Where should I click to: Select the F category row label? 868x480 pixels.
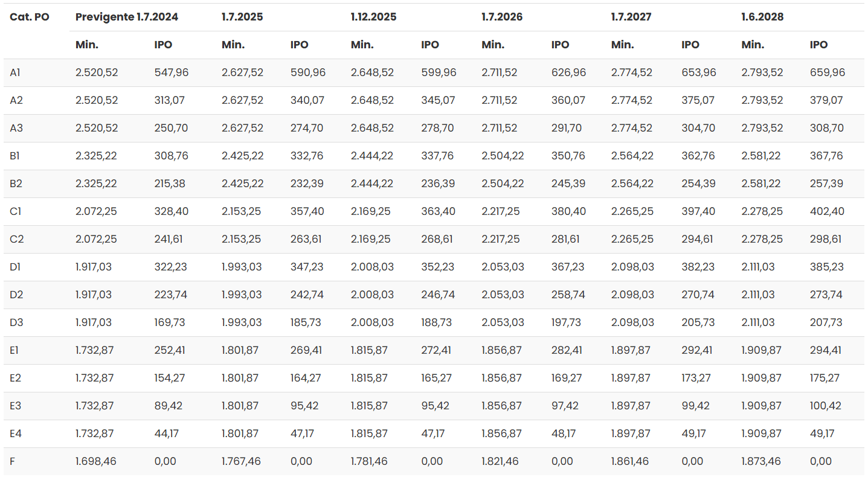tap(12, 461)
